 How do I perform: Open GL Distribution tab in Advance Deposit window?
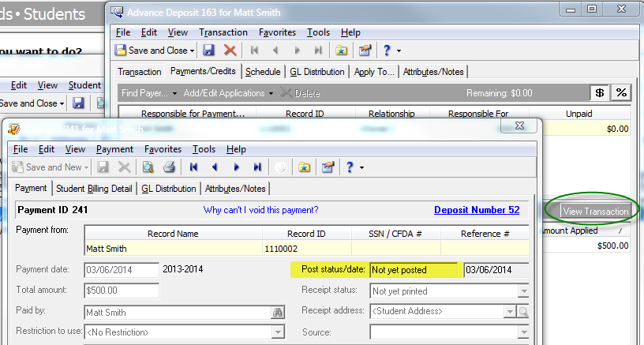(x=317, y=72)
